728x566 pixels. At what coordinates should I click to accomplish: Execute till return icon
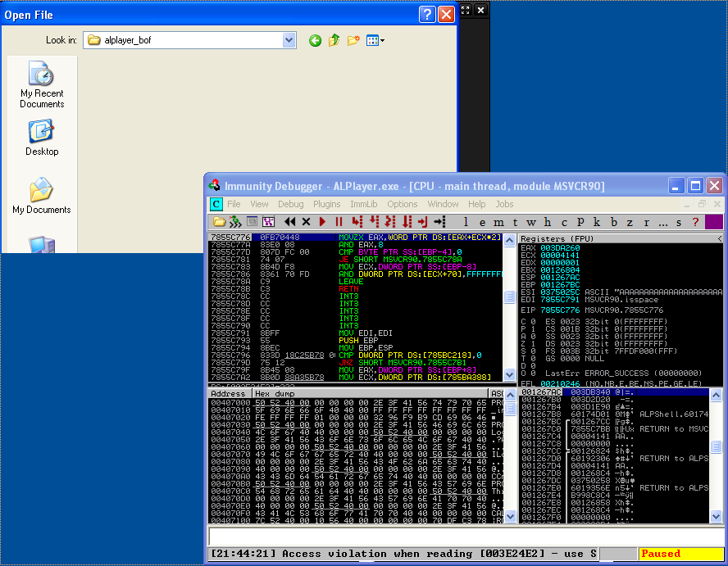422,222
